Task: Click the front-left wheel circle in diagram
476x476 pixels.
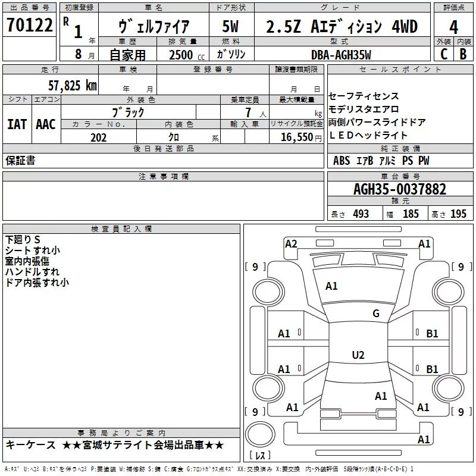Action: point(268,292)
